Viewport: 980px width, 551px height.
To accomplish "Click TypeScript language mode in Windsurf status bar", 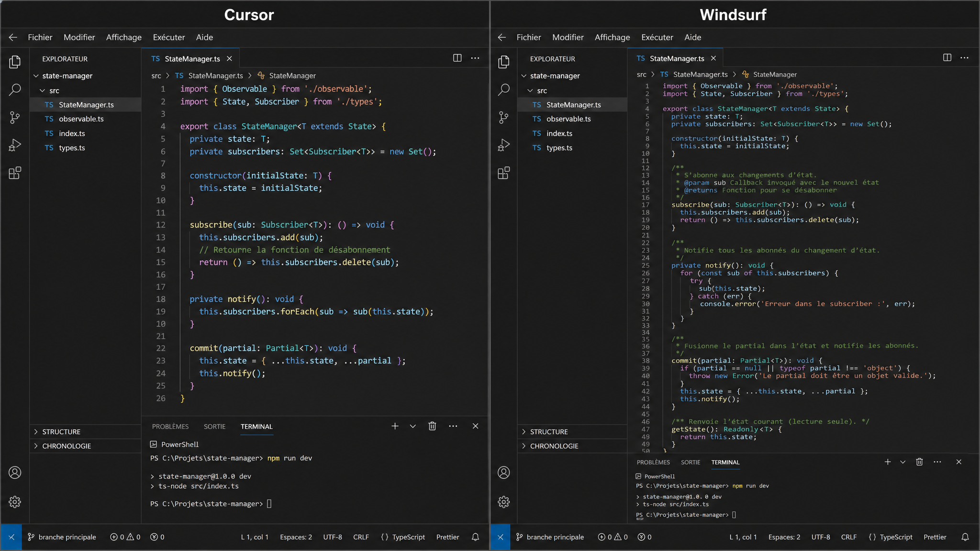I will (891, 537).
